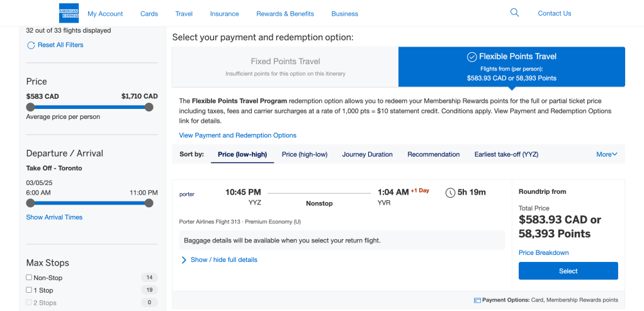The width and height of the screenshot is (644, 311).
Task: Open Show Arrival Times
Action: coord(54,217)
